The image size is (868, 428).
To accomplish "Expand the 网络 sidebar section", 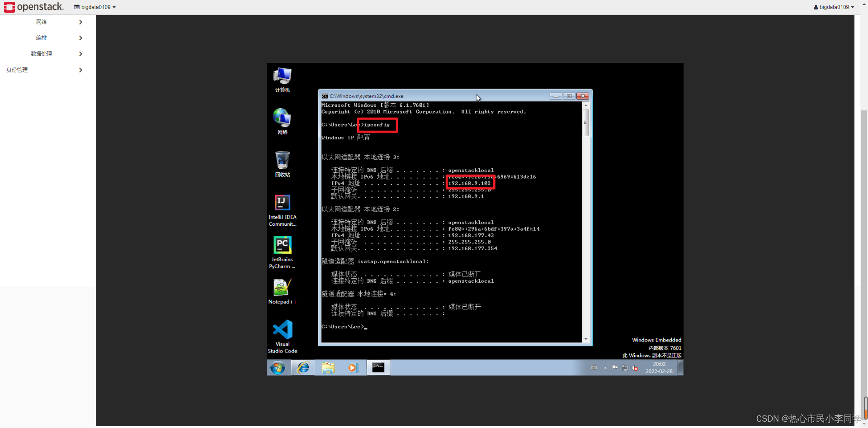I will click(x=48, y=22).
